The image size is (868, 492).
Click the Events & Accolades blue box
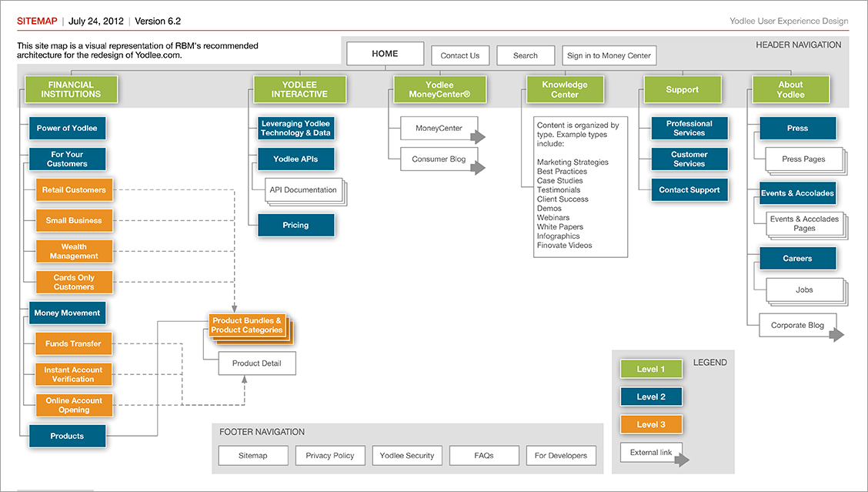click(x=798, y=192)
